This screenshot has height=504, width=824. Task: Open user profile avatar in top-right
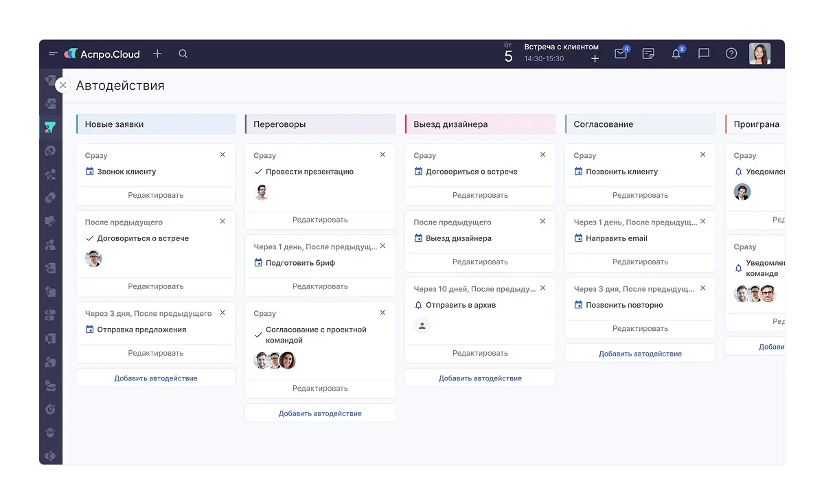click(759, 54)
